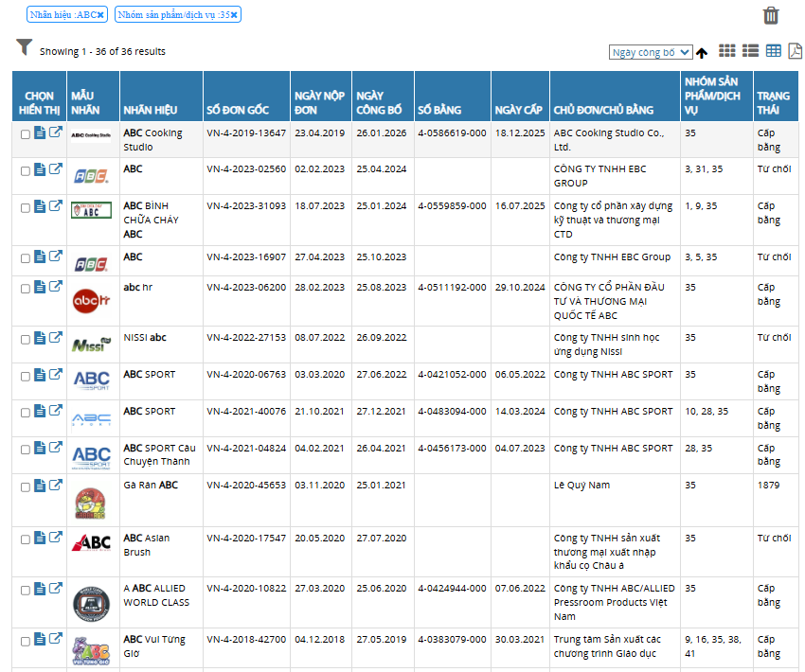
Task: Click the ABC Cooking Studio logo thumbnail
Action: 91,135
